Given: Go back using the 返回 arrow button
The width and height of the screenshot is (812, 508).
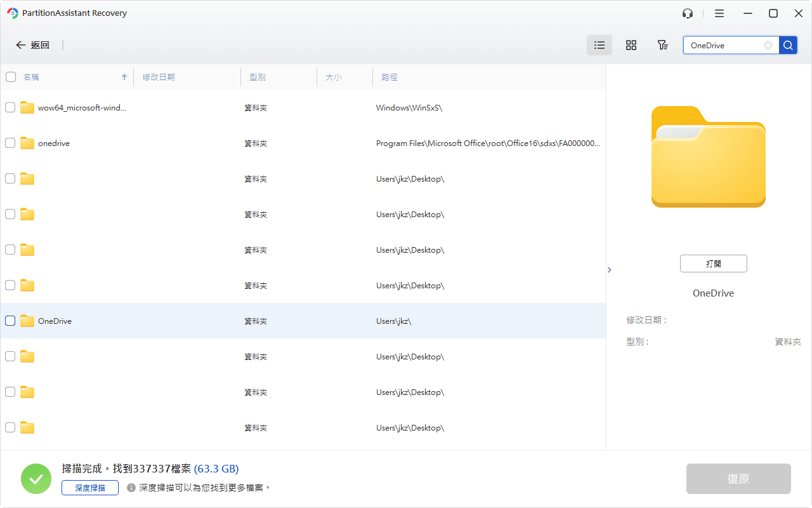Looking at the screenshot, I should click(x=32, y=45).
